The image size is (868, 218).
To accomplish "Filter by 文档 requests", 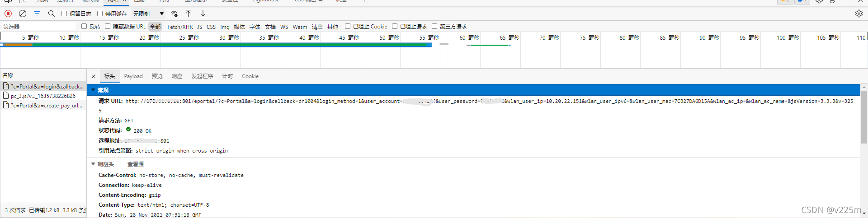I will (270, 27).
